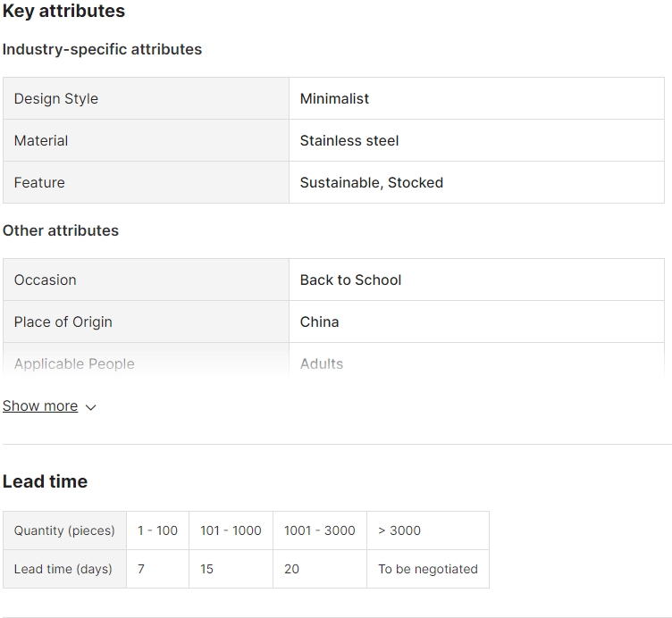
Task: Click the Key attributes heading
Action: pyautogui.click(x=63, y=11)
